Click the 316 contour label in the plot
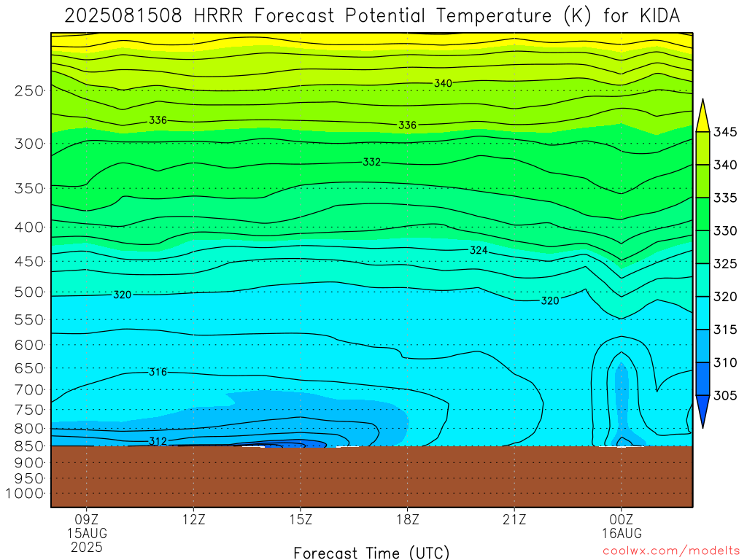Viewport: 747px width, 560px height. pos(158,372)
